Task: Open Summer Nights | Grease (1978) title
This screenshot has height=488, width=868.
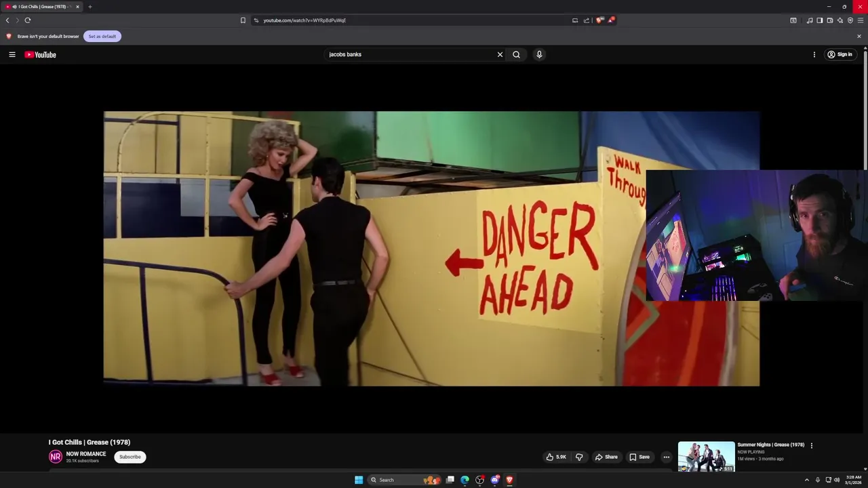Action: coord(771,445)
